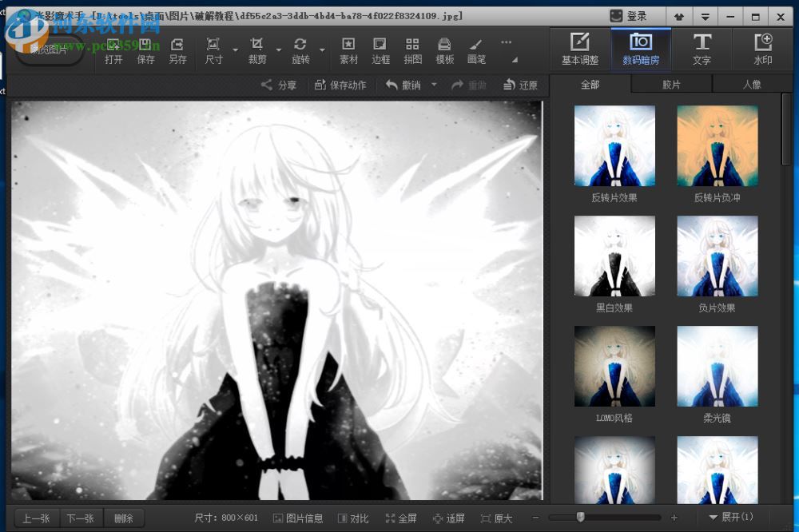Open the Watermark (水印) panel
This screenshot has width=799, height=532.
[x=763, y=50]
